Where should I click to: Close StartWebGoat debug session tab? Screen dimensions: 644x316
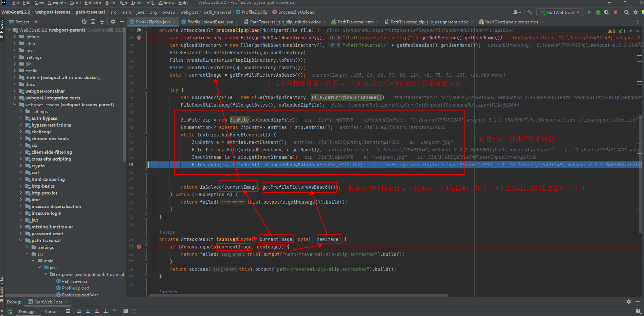pos(66,302)
